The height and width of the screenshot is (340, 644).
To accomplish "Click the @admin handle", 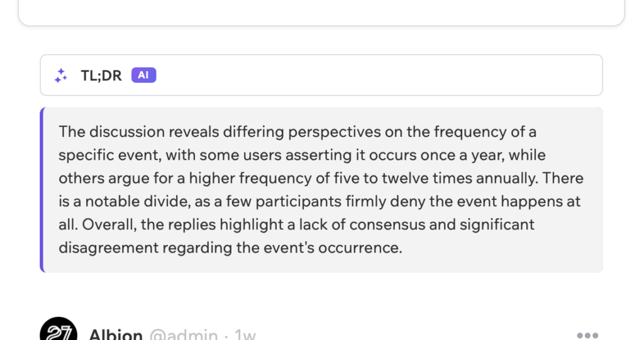I will pos(184,335).
